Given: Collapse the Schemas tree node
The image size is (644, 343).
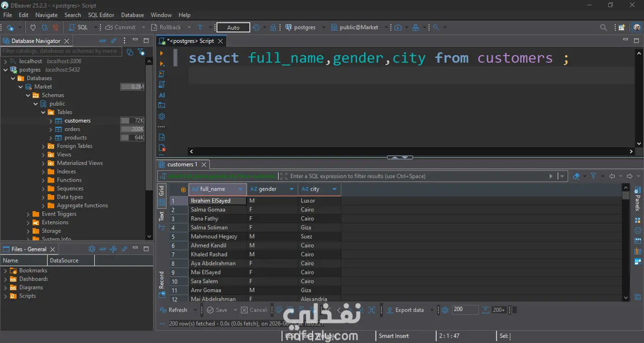Looking at the screenshot, I should [x=28, y=95].
